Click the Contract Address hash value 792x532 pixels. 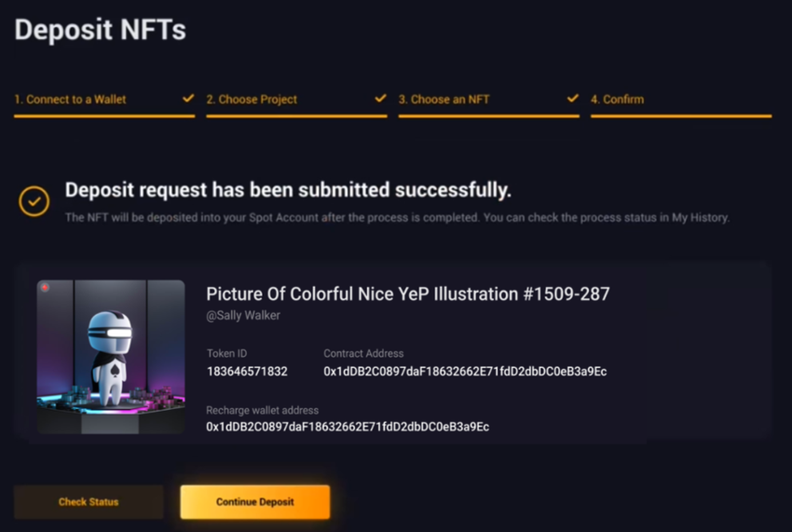pyautogui.click(x=465, y=372)
